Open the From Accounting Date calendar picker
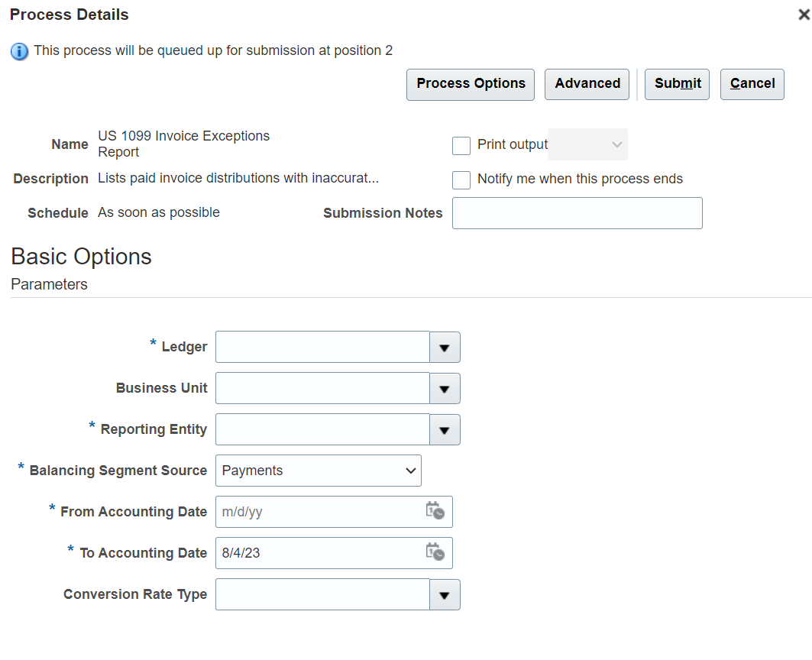The image size is (812, 660). pos(435,511)
